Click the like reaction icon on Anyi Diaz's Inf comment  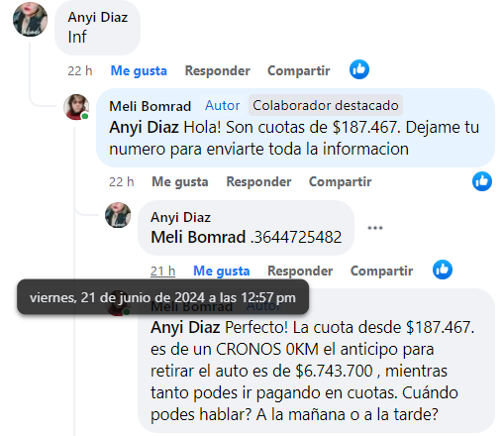pos(359,69)
